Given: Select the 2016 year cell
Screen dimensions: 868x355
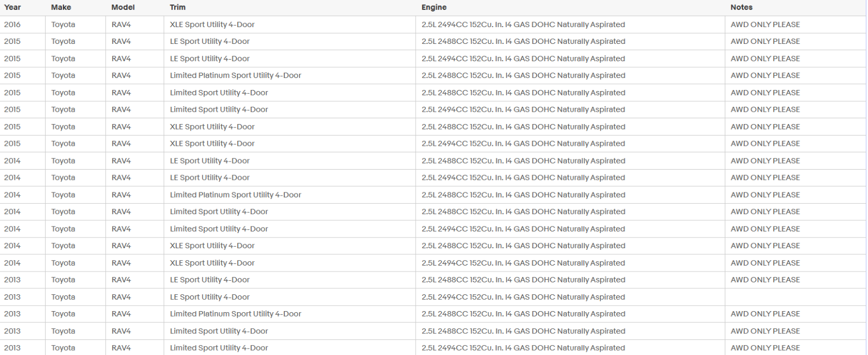Looking at the screenshot, I should point(12,24).
